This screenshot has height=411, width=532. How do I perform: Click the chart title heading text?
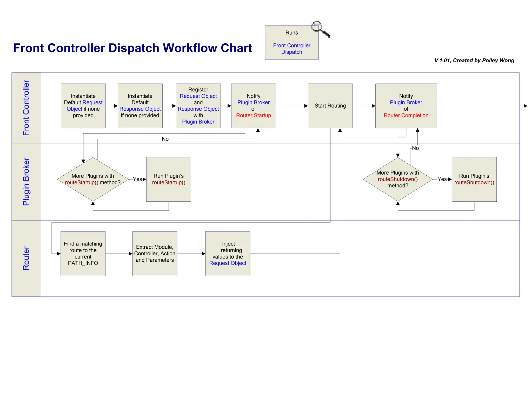tap(132, 48)
